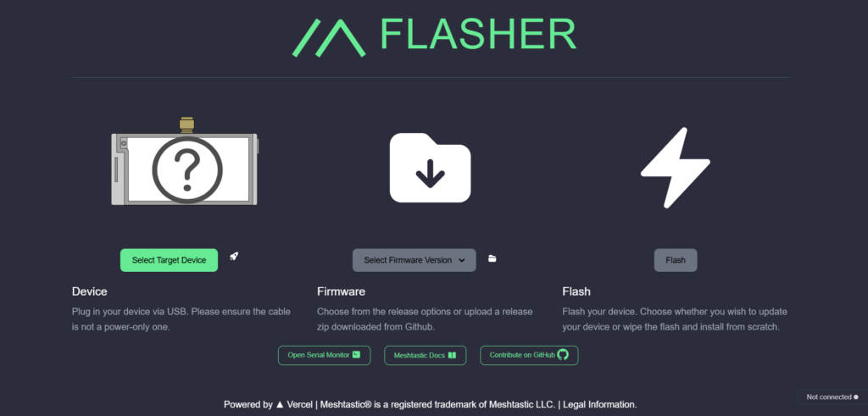Click the Select Target Device button
The width and height of the screenshot is (868, 416).
click(x=169, y=260)
